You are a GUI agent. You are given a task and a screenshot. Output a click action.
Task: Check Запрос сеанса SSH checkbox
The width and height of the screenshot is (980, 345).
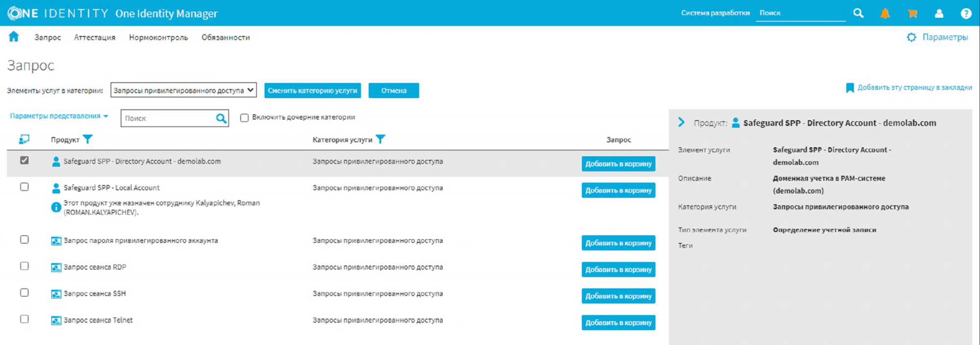[x=24, y=292]
